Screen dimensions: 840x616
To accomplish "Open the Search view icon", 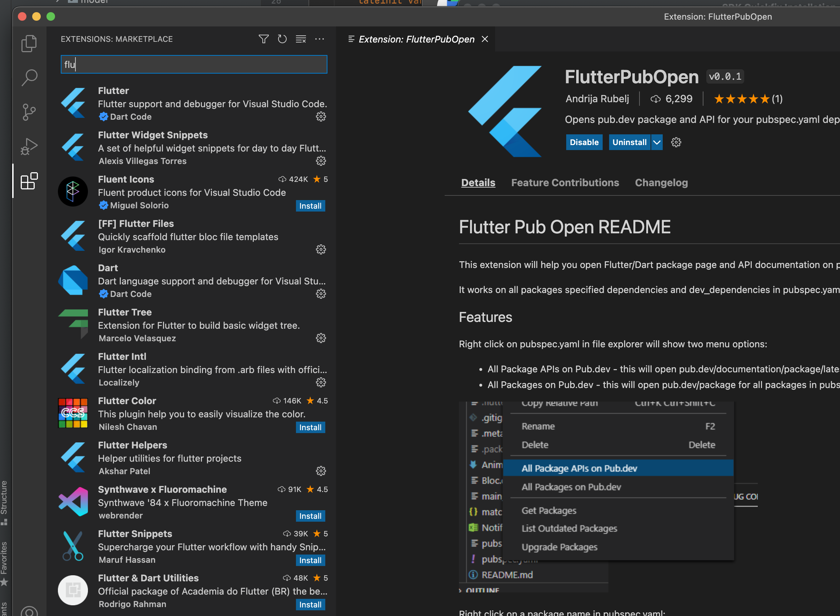I will click(x=29, y=78).
